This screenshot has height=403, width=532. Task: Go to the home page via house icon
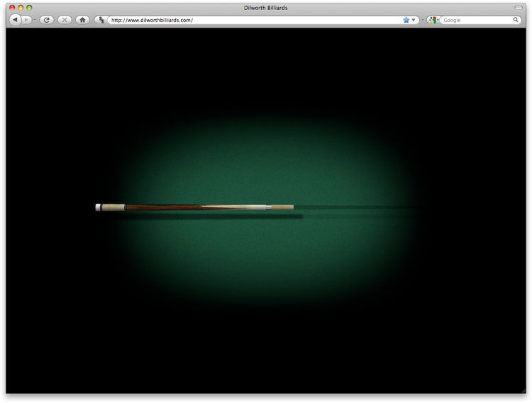(x=82, y=20)
